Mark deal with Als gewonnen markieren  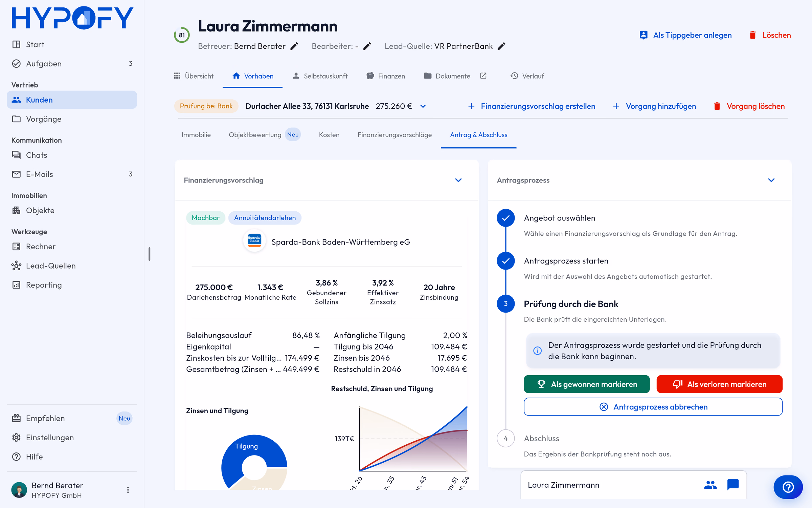pos(587,384)
